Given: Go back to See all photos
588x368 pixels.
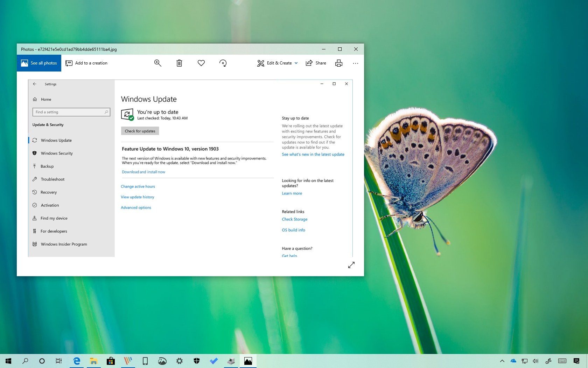Looking at the screenshot, I should pyautogui.click(x=39, y=63).
